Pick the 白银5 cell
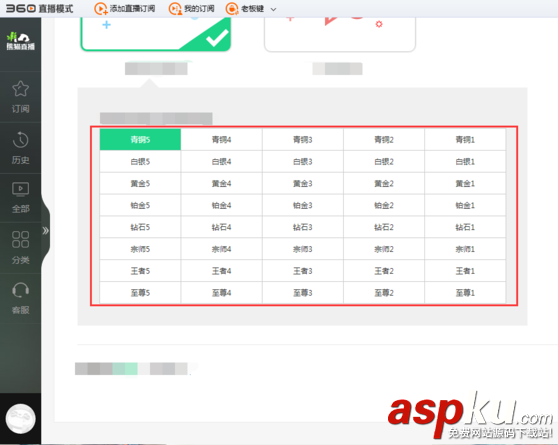This screenshot has width=558, height=445. 140,162
